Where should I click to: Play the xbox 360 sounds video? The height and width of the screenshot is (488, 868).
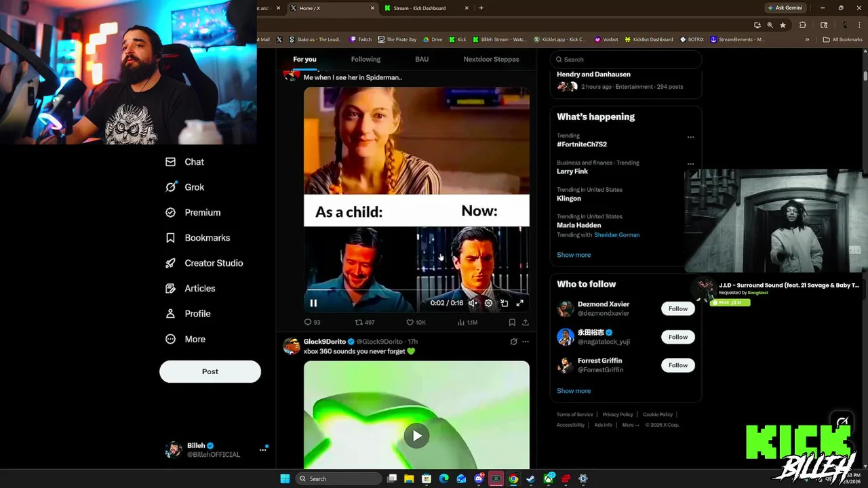[x=416, y=436]
